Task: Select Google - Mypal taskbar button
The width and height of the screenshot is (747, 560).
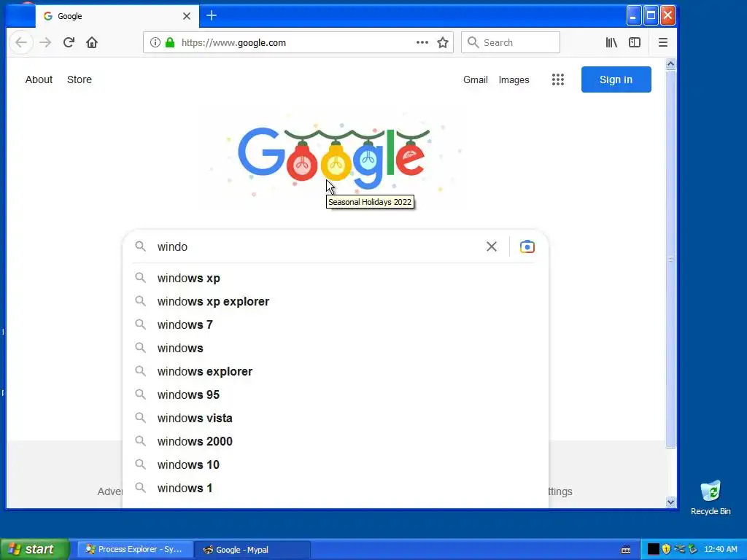Action: point(252,550)
